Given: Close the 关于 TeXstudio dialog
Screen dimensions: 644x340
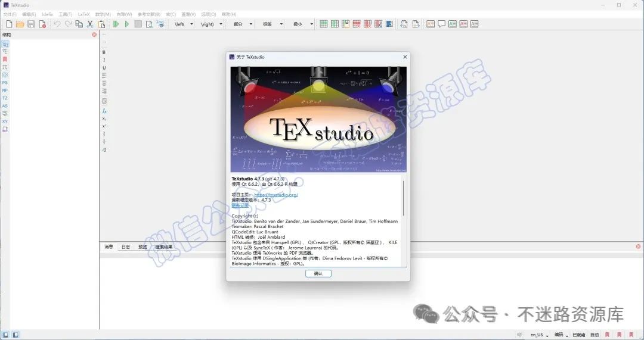Looking at the screenshot, I should coord(405,57).
